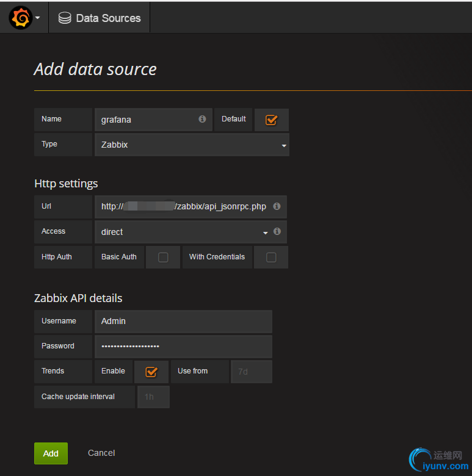This screenshot has height=476, width=472.
Task: Click the Access label
Action: (53, 231)
